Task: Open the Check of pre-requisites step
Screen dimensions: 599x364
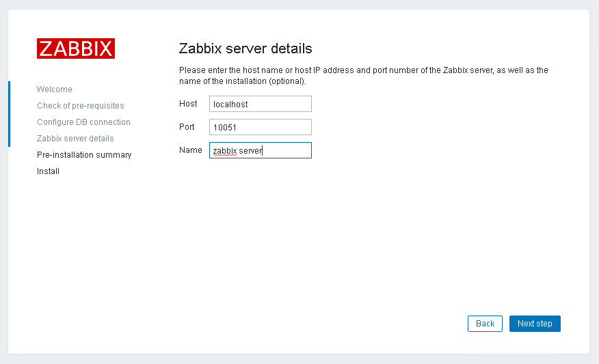Action: point(80,106)
